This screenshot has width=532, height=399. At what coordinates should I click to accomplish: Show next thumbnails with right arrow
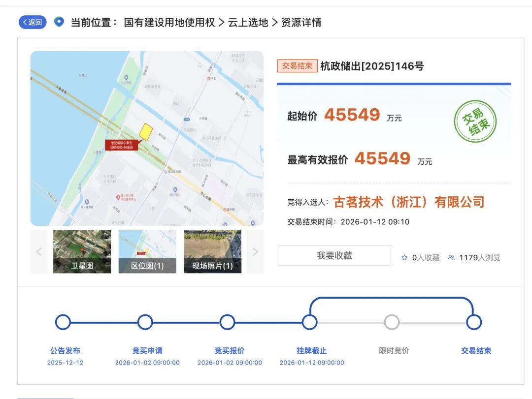255,252
